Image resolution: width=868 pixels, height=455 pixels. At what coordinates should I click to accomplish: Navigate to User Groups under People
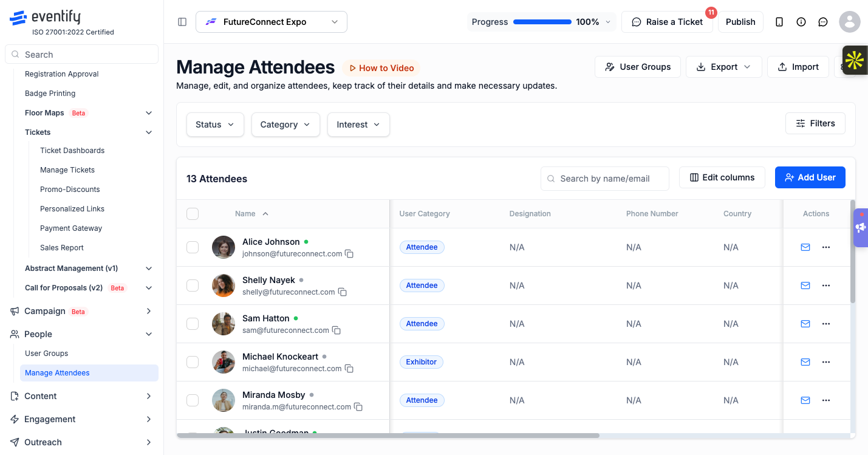pos(46,354)
